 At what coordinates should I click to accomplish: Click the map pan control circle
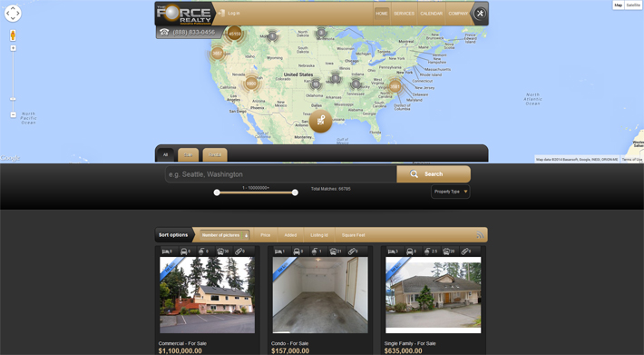point(13,13)
